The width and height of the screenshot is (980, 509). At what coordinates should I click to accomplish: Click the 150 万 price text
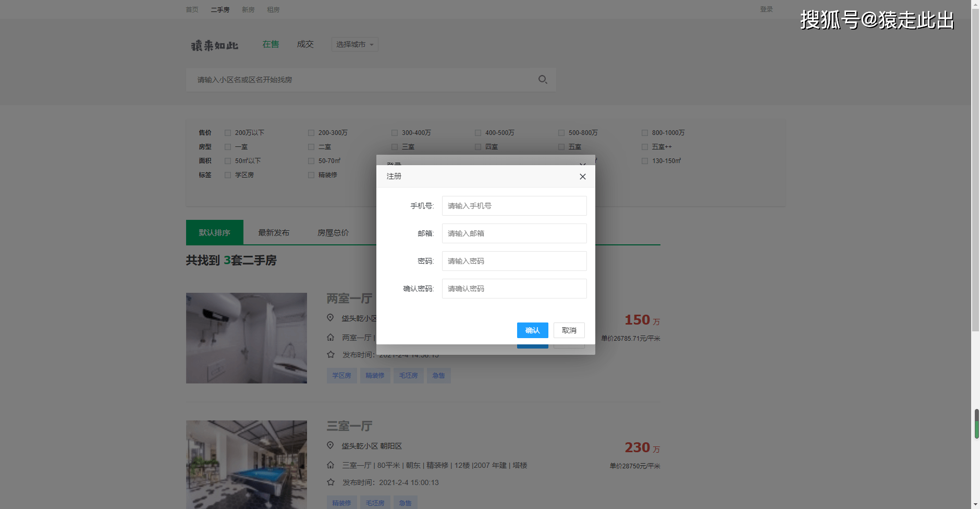pos(642,320)
